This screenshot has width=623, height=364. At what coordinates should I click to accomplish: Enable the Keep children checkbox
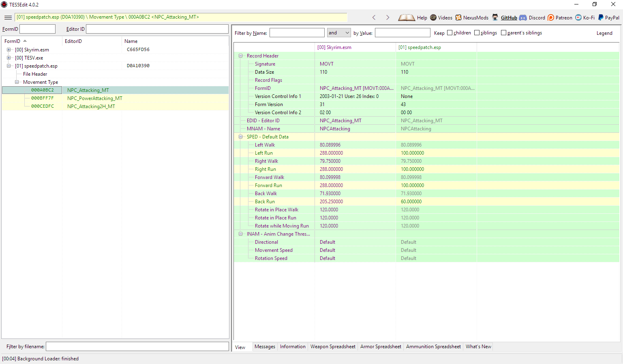pyautogui.click(x=450, y=33)
